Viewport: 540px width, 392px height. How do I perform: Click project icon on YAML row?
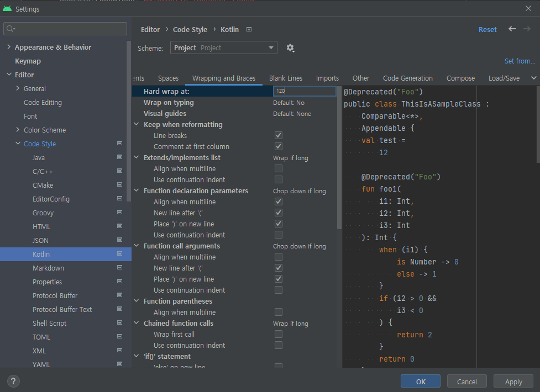coord(119,364)
